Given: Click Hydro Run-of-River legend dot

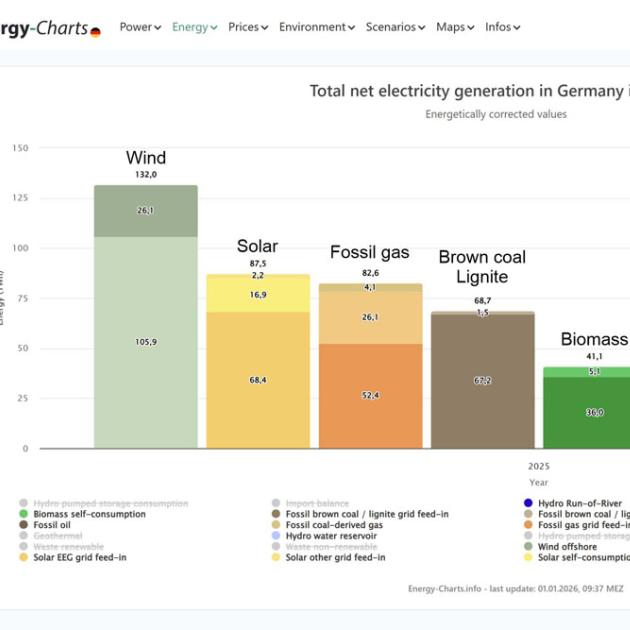Looking at the screenshot, I should [x=528, y=503].
